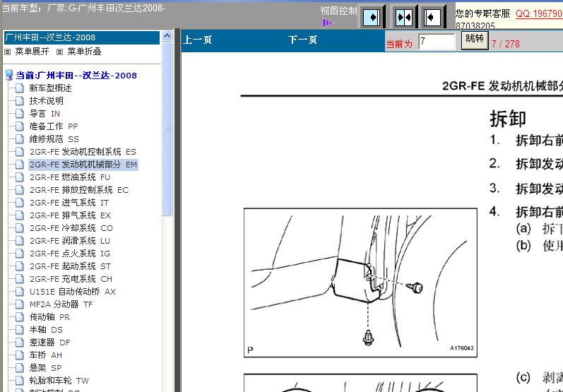Image resolution: width=563 pixels, height=392 pixels.
Task: Click the page icon beside 发动机控制系统 ES
Action: click(x=20, y=152)
